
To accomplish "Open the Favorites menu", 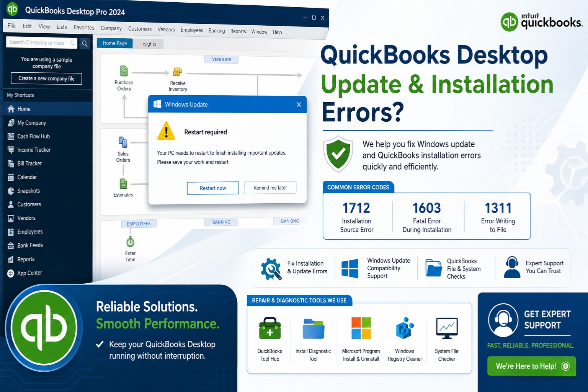I will 84,28.
